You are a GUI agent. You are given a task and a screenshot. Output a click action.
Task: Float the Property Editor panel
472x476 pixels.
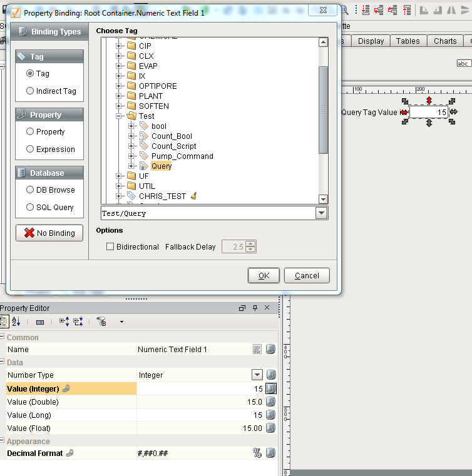242,308
